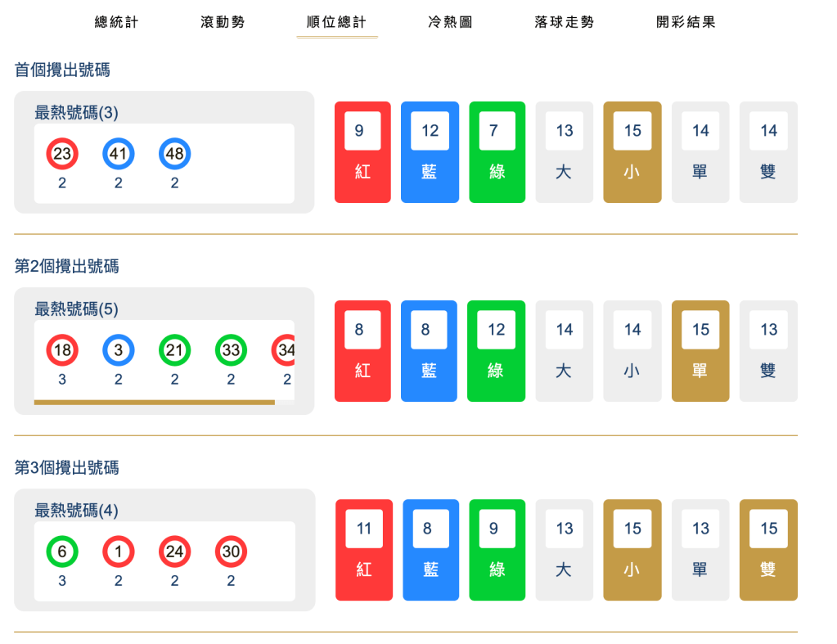Open the 開彩結果 tab
837x644 pixels.
coord(685,23)
